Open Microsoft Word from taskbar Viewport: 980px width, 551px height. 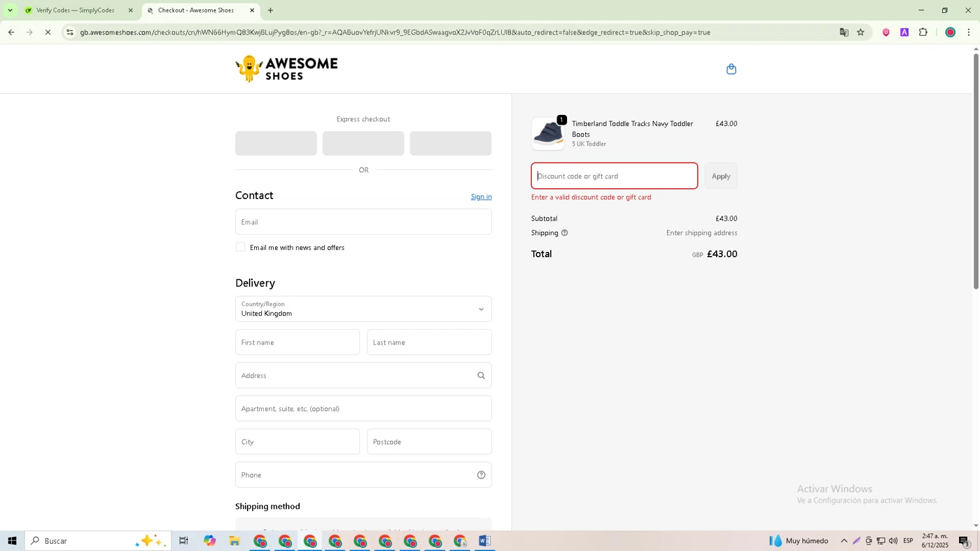(x=484, y=541)
